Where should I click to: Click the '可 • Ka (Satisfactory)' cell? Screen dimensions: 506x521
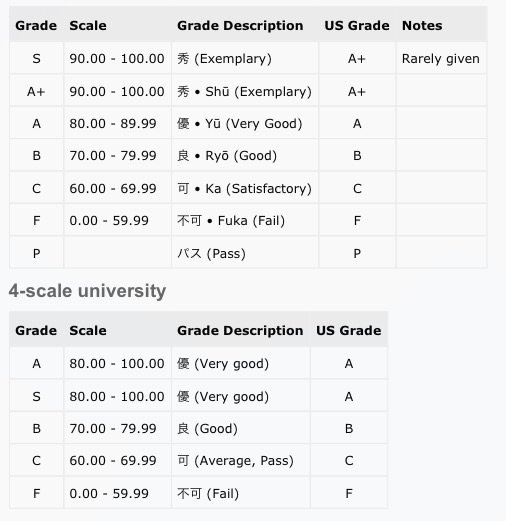(245, 188)
